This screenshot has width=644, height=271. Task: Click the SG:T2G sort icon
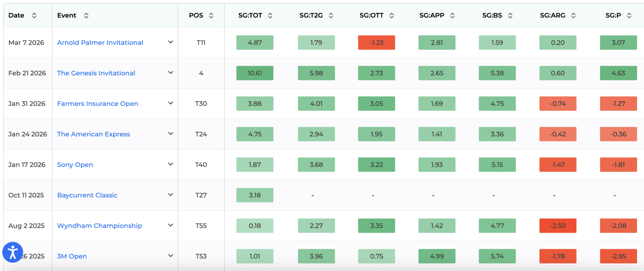tap(331, 16)
